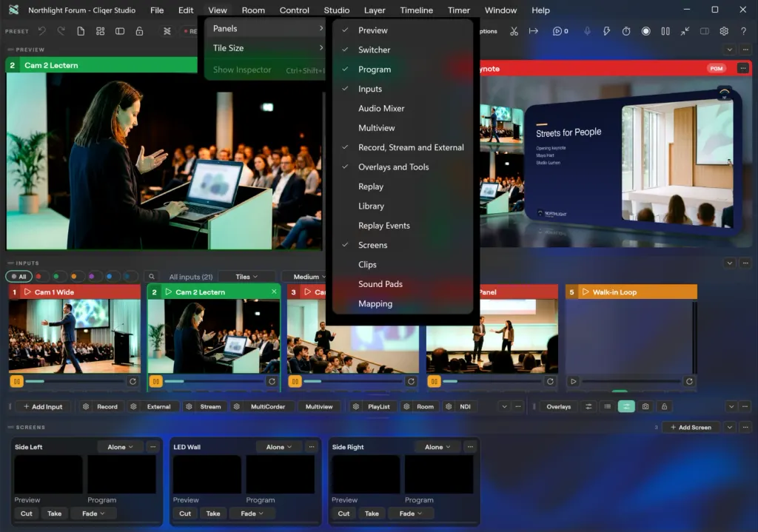
Task: Open the layout grid icon in toolbar
Action: (x=100, y=31)
